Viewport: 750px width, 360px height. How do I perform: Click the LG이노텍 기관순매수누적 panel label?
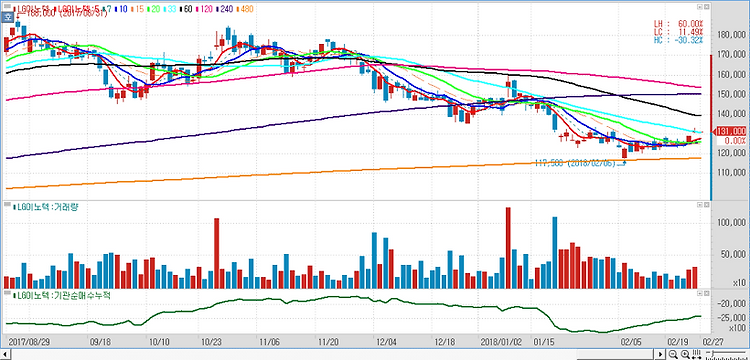coord(62,295)
